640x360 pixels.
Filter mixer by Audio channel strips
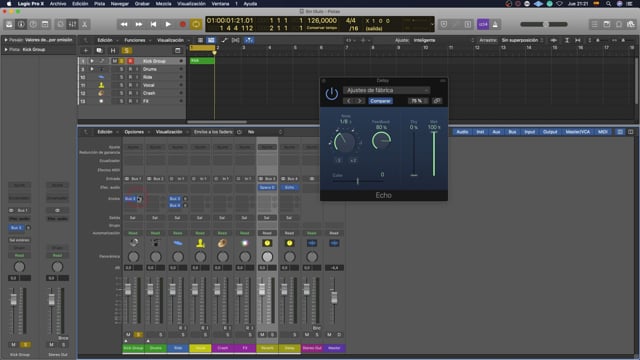click(x=462, y=132)
